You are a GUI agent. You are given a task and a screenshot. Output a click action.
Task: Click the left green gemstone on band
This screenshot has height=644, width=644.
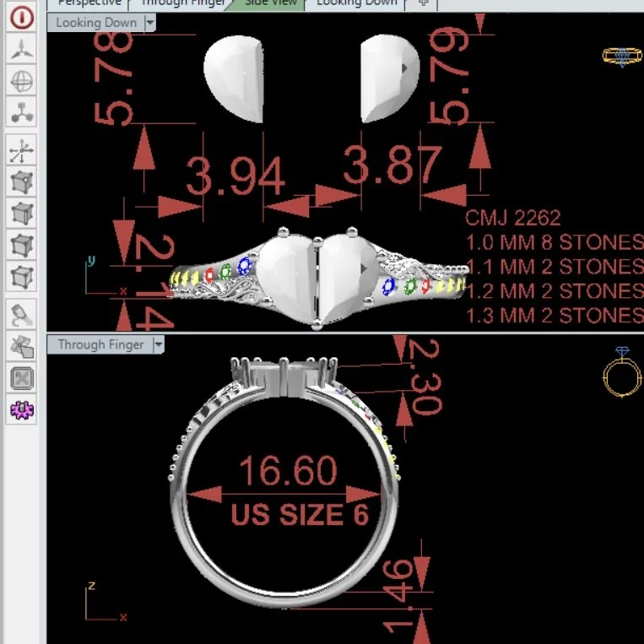click(225, 272)
